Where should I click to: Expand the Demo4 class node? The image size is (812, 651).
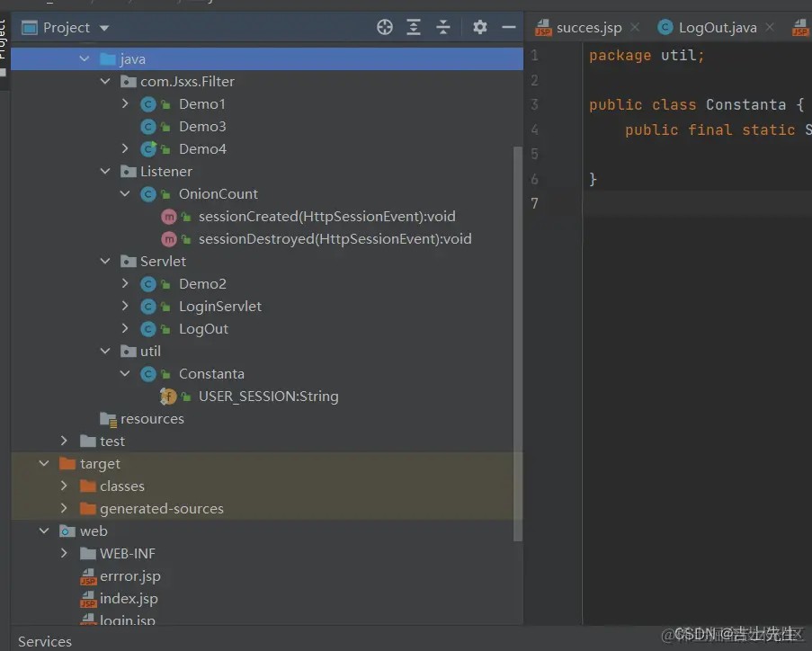[125, 148]
